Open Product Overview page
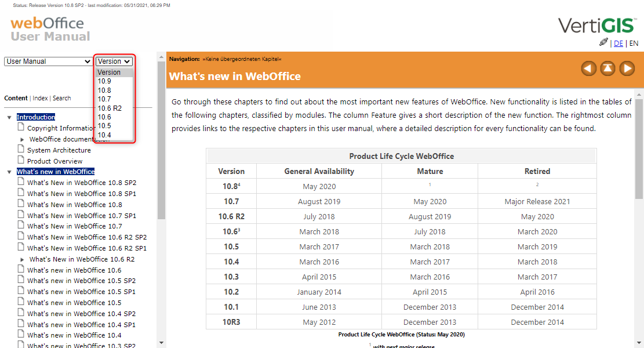This screenshot has height=348, width=644. coord(54,161)
